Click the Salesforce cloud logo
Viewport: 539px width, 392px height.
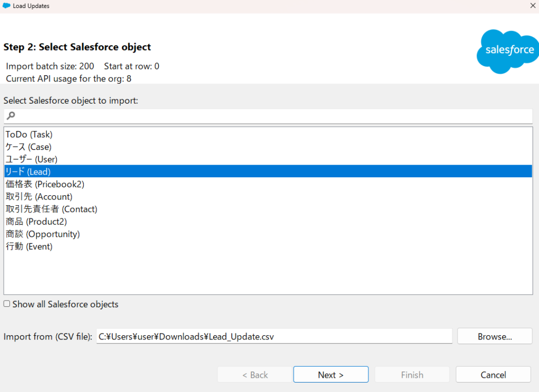tap(507, 51)
